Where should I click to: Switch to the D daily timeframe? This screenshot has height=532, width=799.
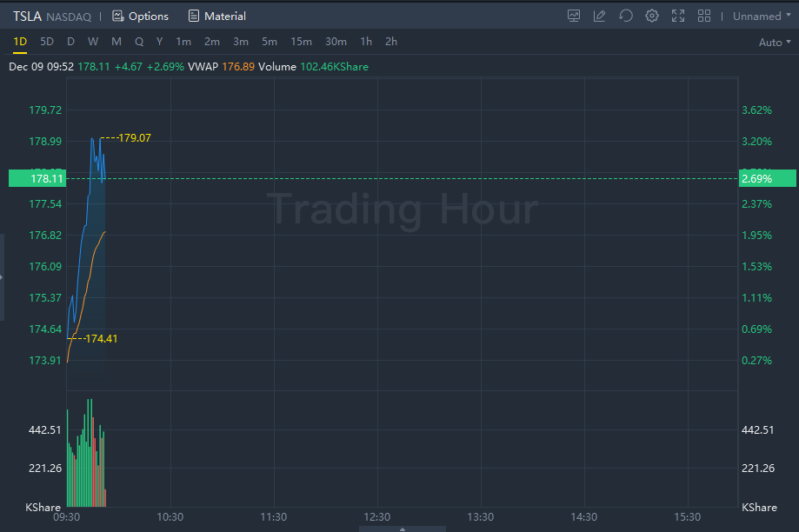coord(70,42)
